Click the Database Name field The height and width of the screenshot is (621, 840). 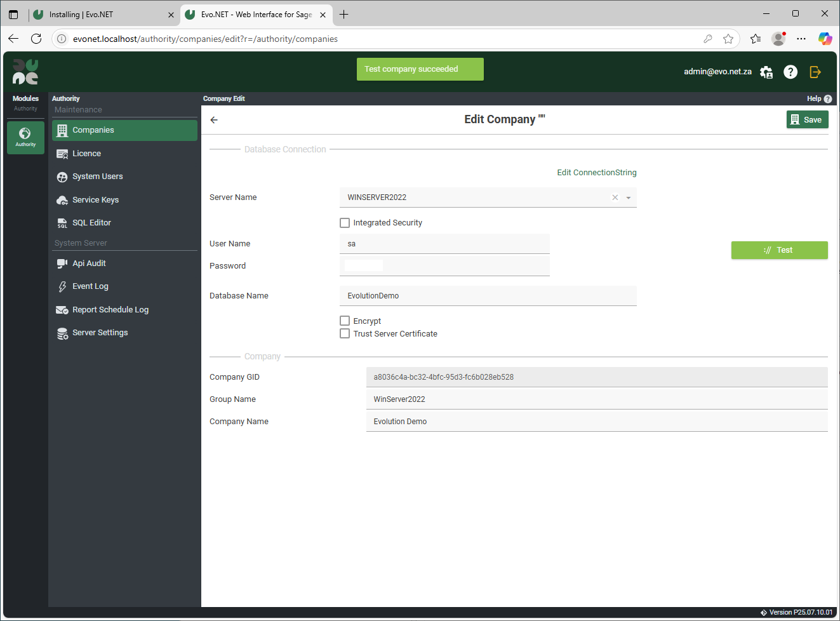pyautogui.click(x=488, y=296)
